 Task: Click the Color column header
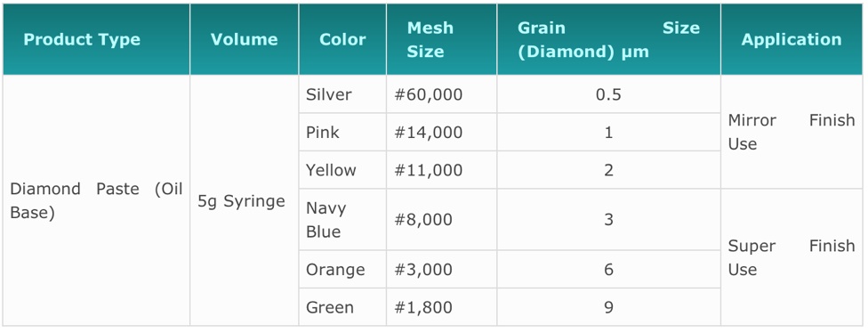click(342, 39)
